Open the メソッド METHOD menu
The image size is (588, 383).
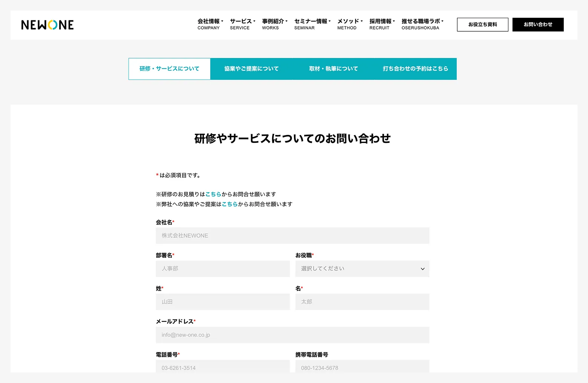(349, 24)
